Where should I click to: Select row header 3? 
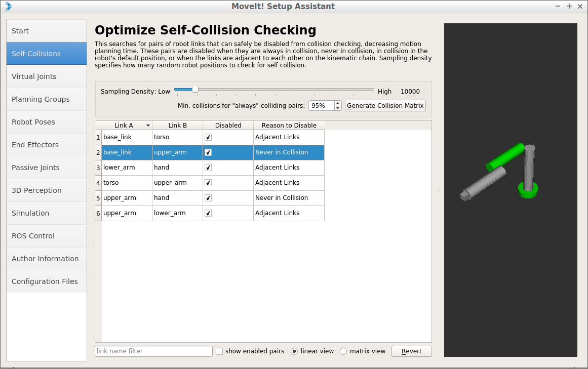pyautogui.click(x=98, y=168)
